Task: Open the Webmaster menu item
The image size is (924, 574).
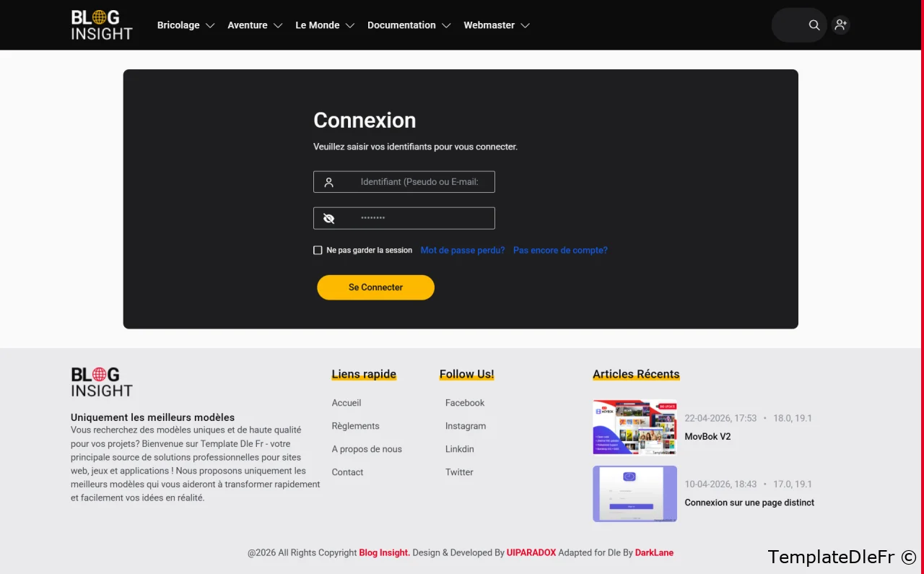Action: [497, 25]
